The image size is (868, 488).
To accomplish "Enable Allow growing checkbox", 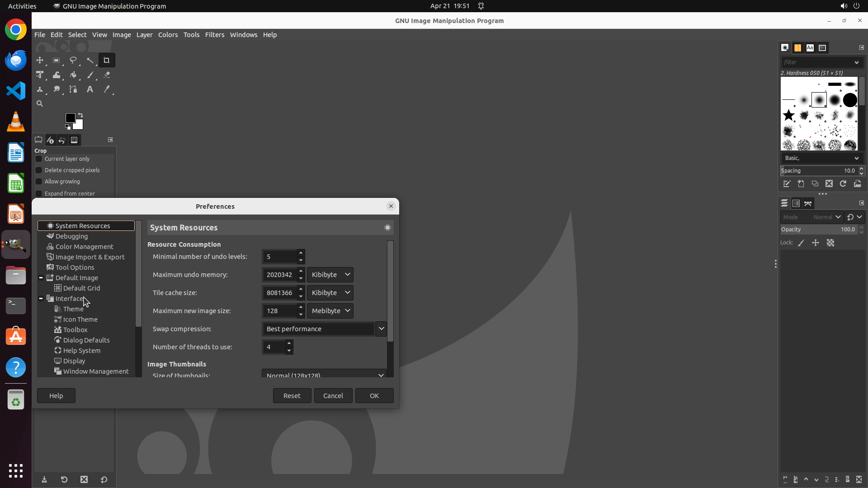I will tap(39, 182).
